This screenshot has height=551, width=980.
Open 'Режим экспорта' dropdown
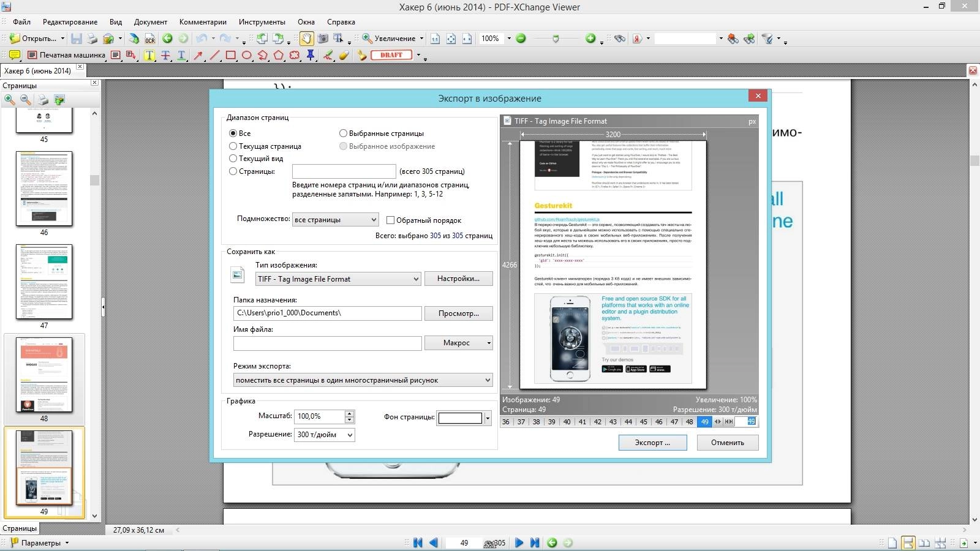coord(363,380)
